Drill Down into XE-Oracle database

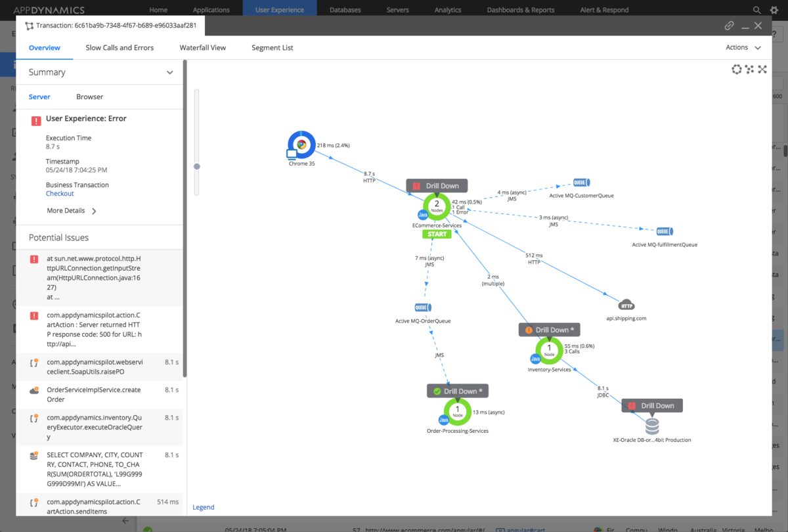point(652,406)
